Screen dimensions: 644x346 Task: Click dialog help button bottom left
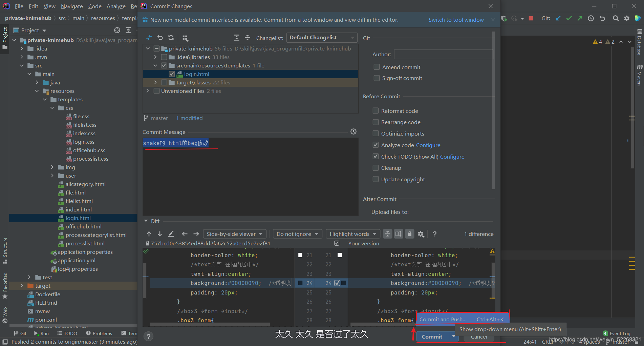(148, 336)
